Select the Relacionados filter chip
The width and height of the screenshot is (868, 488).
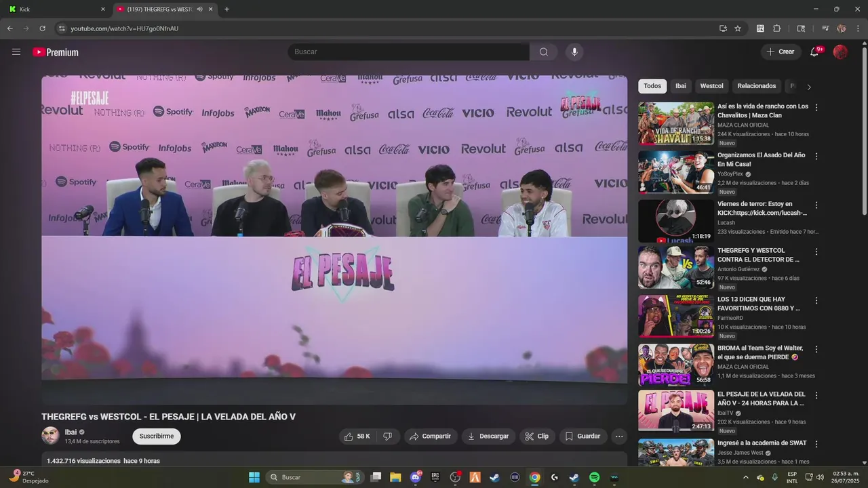[x=757, y=86]
